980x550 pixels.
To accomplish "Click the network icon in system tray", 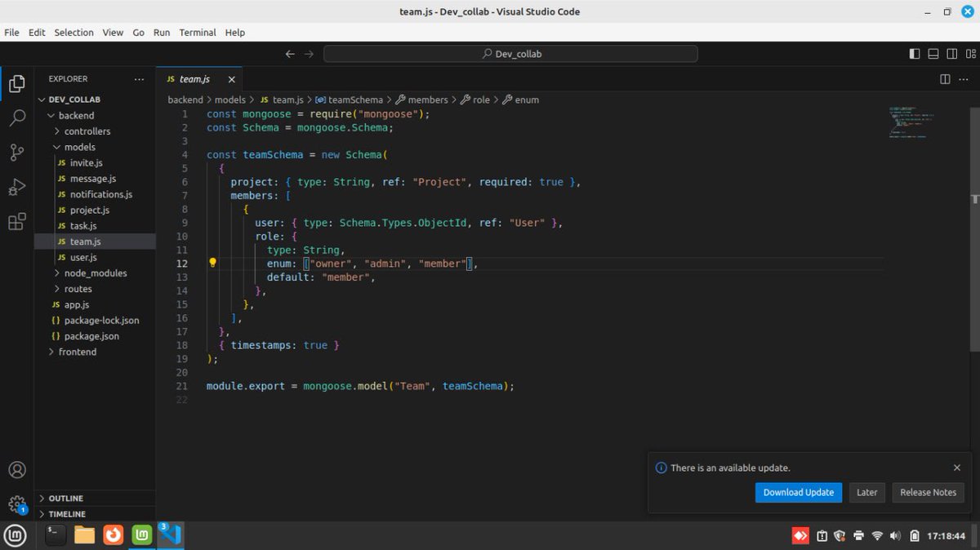I will click(x=877, y=536).
